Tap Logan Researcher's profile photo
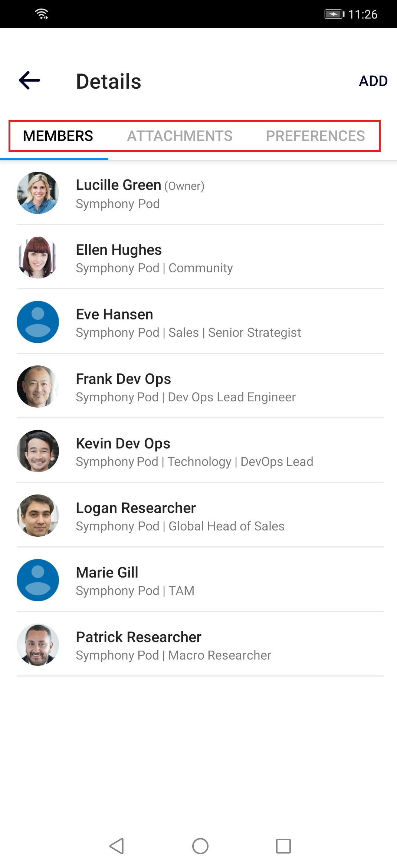 (38, 516)
